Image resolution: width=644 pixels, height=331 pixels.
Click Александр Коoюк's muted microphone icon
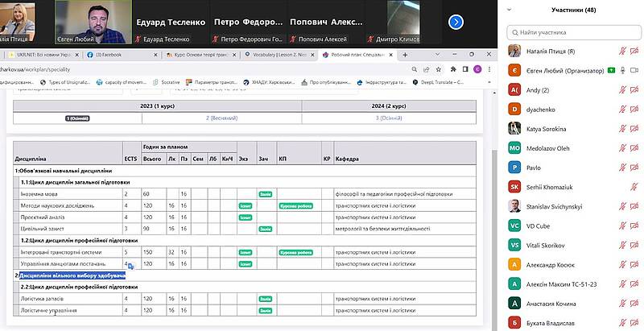click(622, 265)
